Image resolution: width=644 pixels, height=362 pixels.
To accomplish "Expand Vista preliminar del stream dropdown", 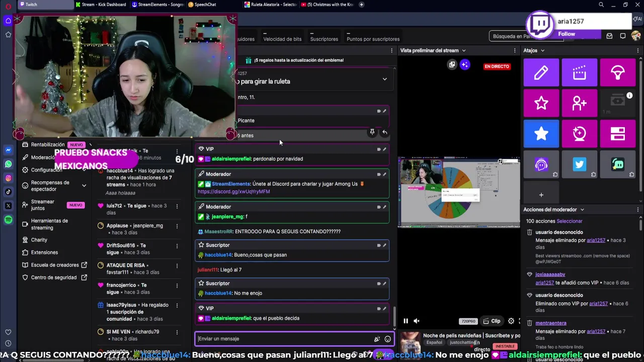I will (x=464, y=50).
